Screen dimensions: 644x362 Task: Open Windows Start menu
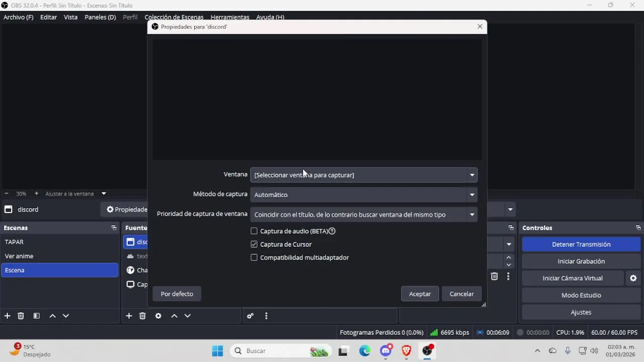pos(217,351)
